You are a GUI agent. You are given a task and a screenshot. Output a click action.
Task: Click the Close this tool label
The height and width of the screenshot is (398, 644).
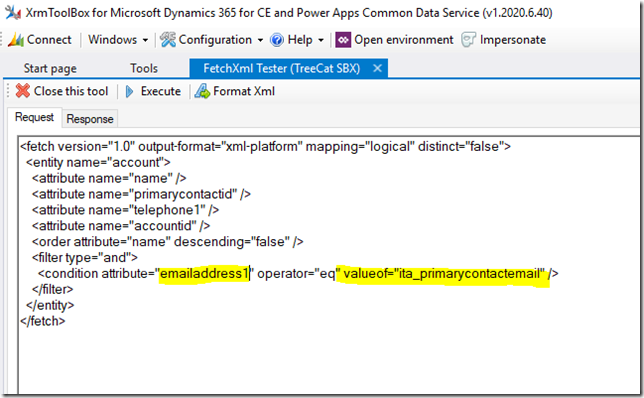tap(71, 91)
